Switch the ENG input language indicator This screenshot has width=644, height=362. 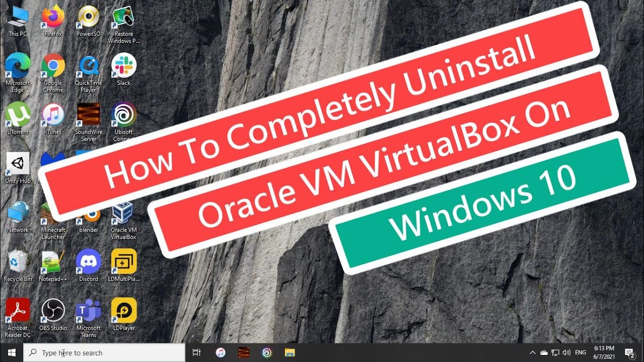click(581, 352)
